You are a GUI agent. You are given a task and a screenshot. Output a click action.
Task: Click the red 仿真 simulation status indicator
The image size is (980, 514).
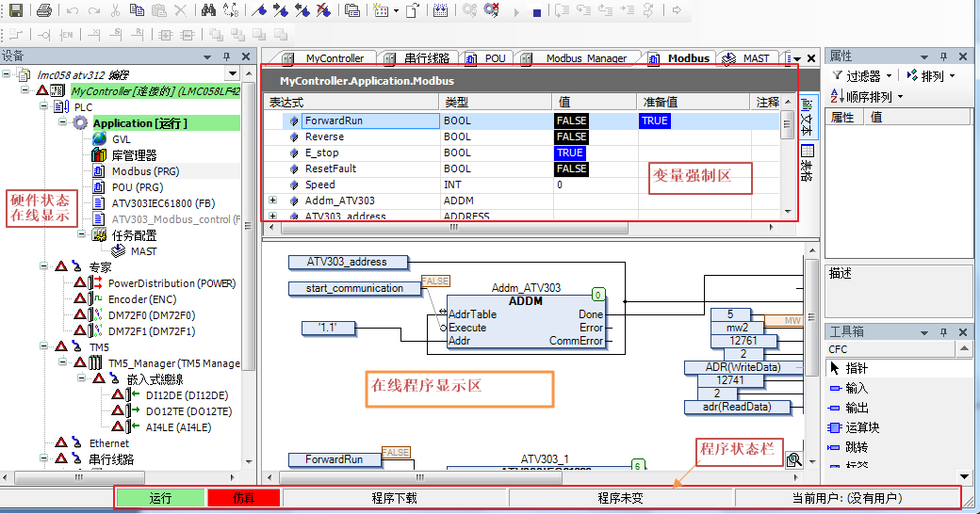[x=243, y=498]
